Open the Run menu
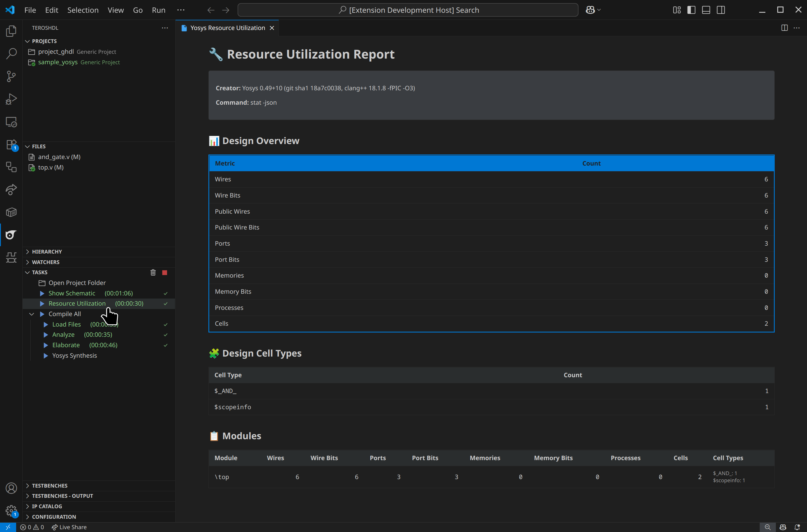Screen dimensions: 807x532 (159, 10)
